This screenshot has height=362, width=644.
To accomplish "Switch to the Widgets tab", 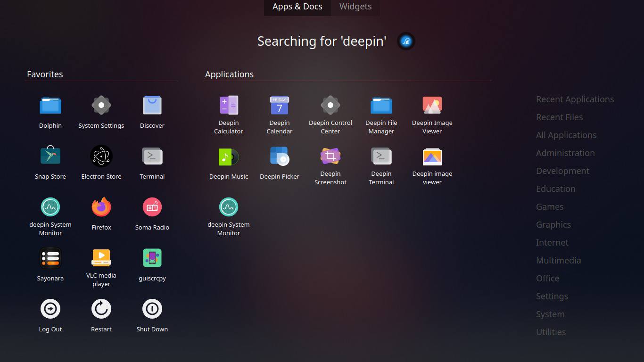I will pyautogui.click(x=355, y=7).
